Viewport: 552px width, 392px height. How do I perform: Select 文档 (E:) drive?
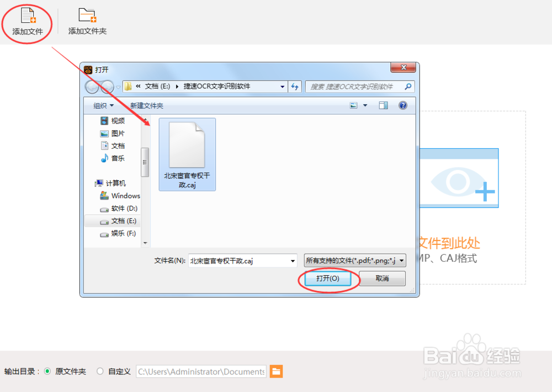[113, 221]
